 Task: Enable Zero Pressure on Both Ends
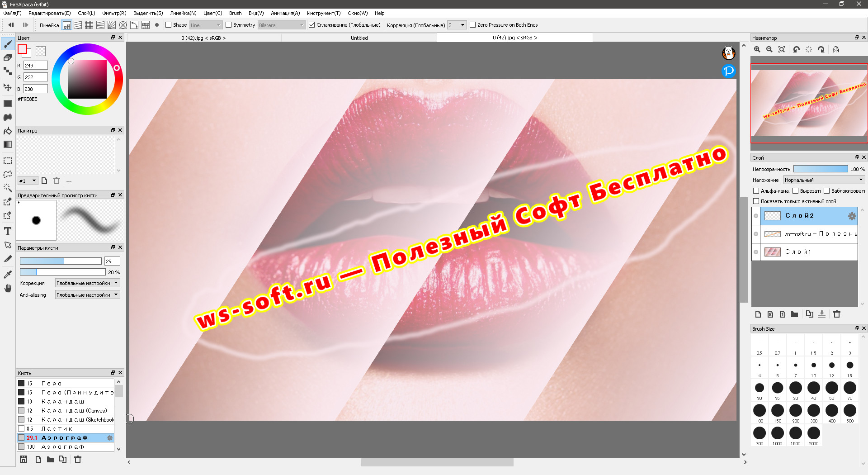473,25
